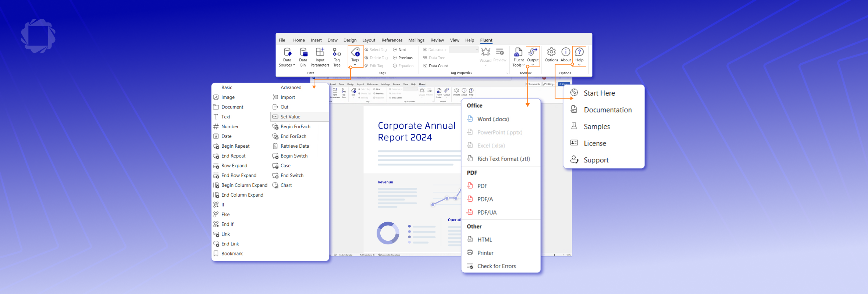Expand the Fluent Tools dropdown, enlarged ribbon
868x294 pixels.
click(519, 57)
